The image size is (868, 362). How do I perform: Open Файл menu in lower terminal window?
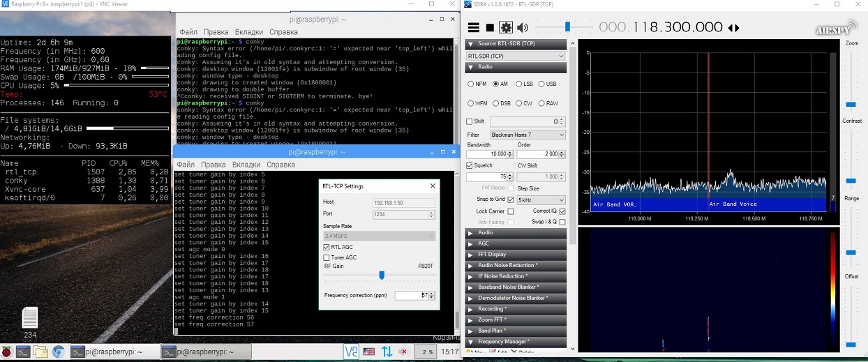point(186,165)
